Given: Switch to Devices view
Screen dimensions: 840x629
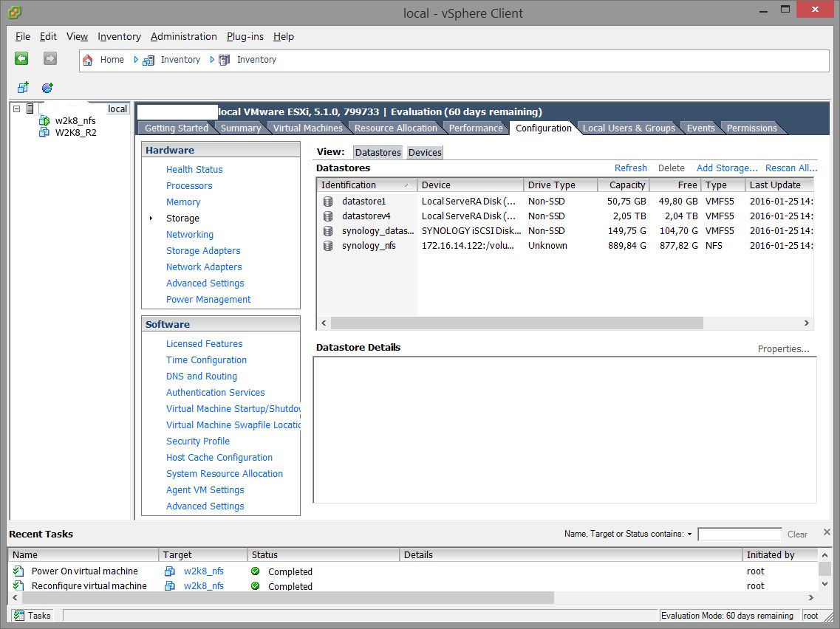Looking at the screenshot, I should pyautogui.click(x=425, y=153).
